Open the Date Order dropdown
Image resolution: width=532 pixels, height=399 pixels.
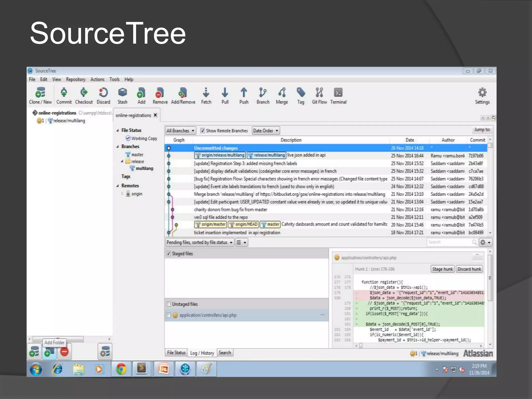[x=266, y=131]
